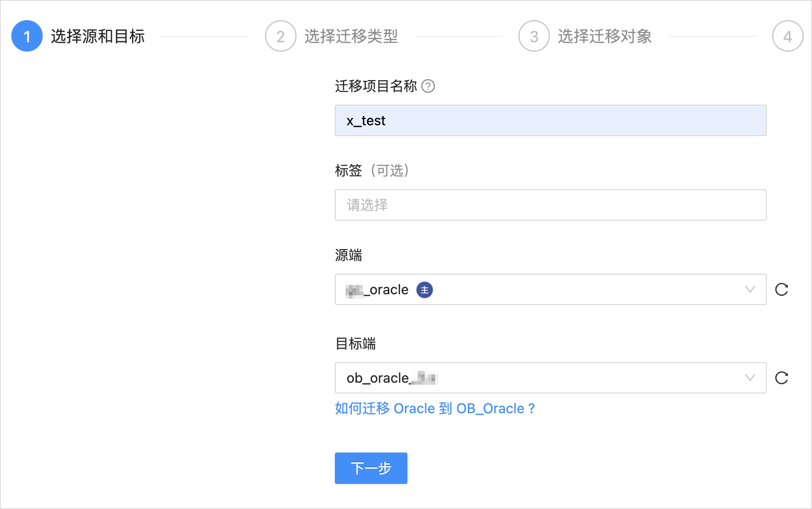Click the 标签（可选）label
Image resolution: width=812 pixels, height=509 pixels.
[372, 170]
